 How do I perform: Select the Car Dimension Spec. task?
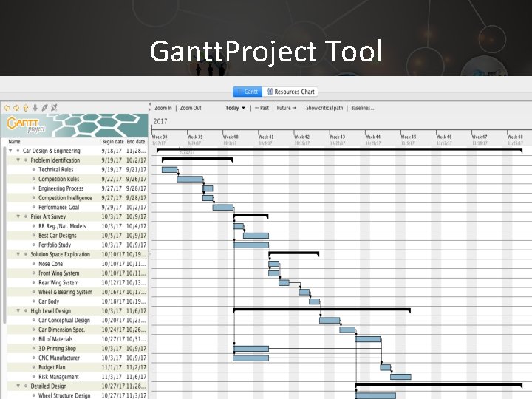78,330
